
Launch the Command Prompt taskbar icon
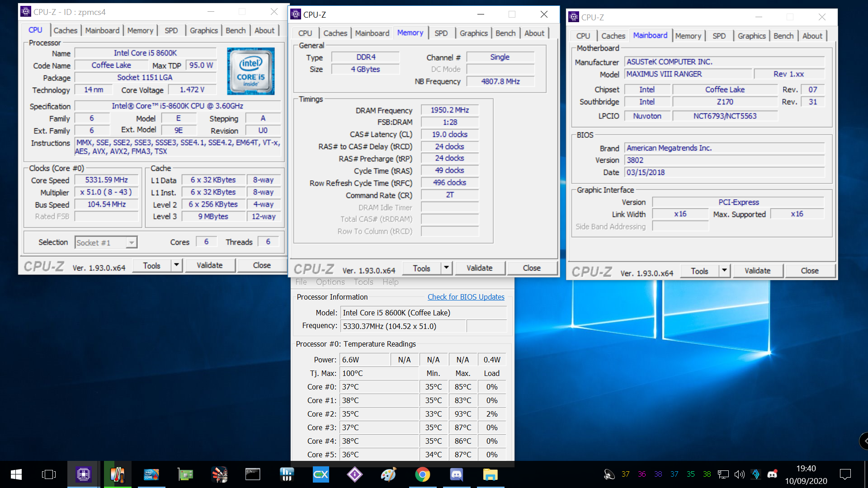[x=253, y=474]
